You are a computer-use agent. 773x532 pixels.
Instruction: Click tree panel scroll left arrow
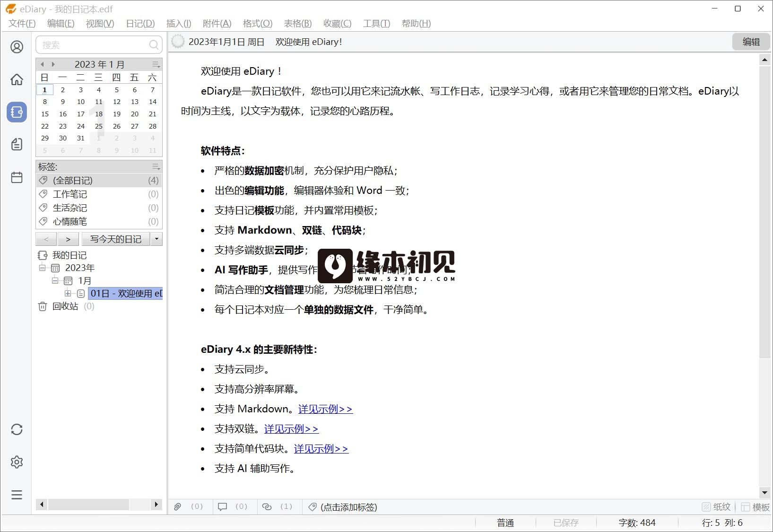(42, 505)
